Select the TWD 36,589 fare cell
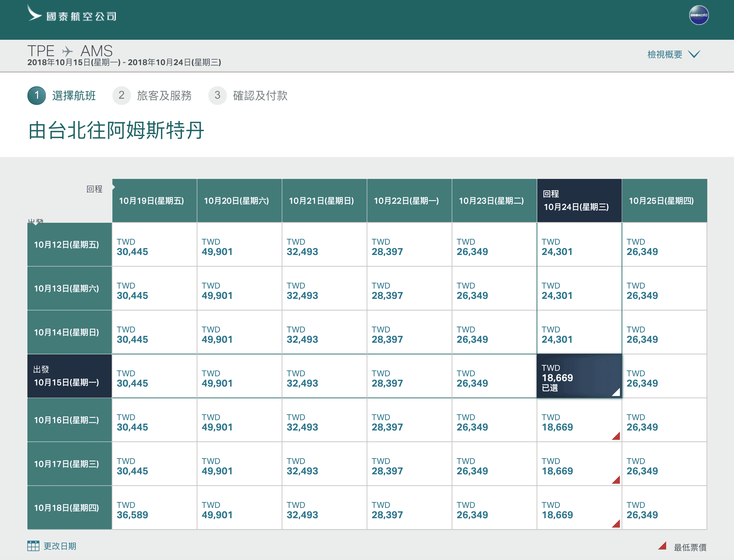Image resolution: width=734 pixels, height=560 pixels. coord(155,508)
